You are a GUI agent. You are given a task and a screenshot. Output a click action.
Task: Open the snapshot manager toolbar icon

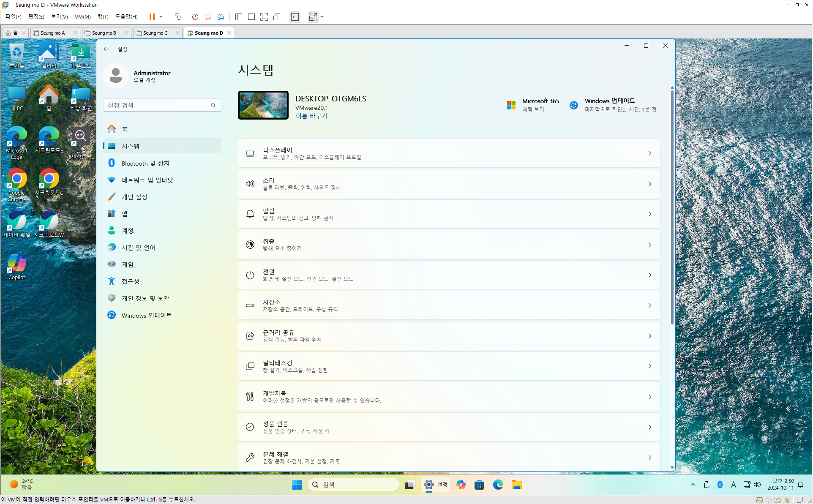[x=221, y=17]
